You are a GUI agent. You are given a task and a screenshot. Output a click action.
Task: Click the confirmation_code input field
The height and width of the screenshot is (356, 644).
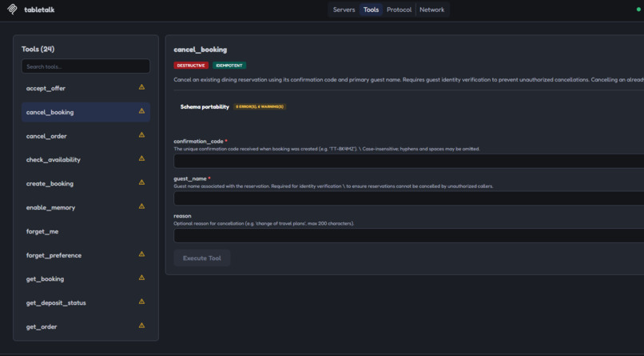[408, 161]
